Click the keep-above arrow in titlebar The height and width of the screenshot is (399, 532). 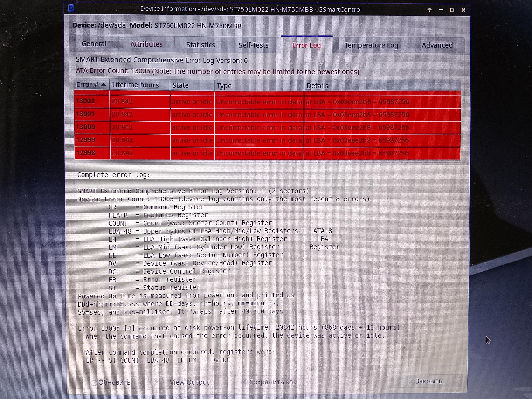(429, 10)
